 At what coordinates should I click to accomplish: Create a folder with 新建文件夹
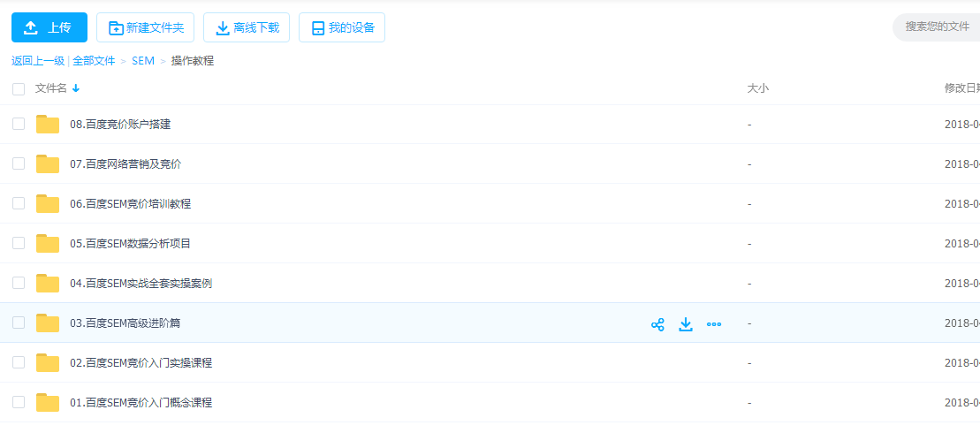click(146, 27)
